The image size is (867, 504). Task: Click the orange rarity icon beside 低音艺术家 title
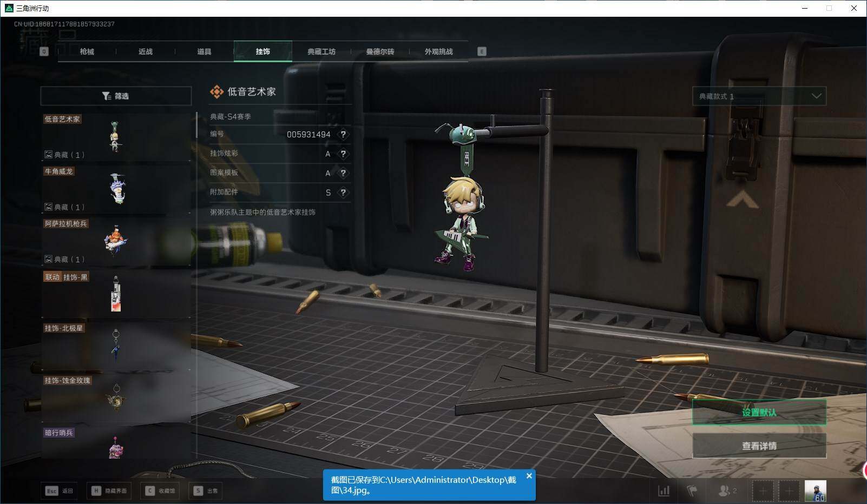[216, 92]
